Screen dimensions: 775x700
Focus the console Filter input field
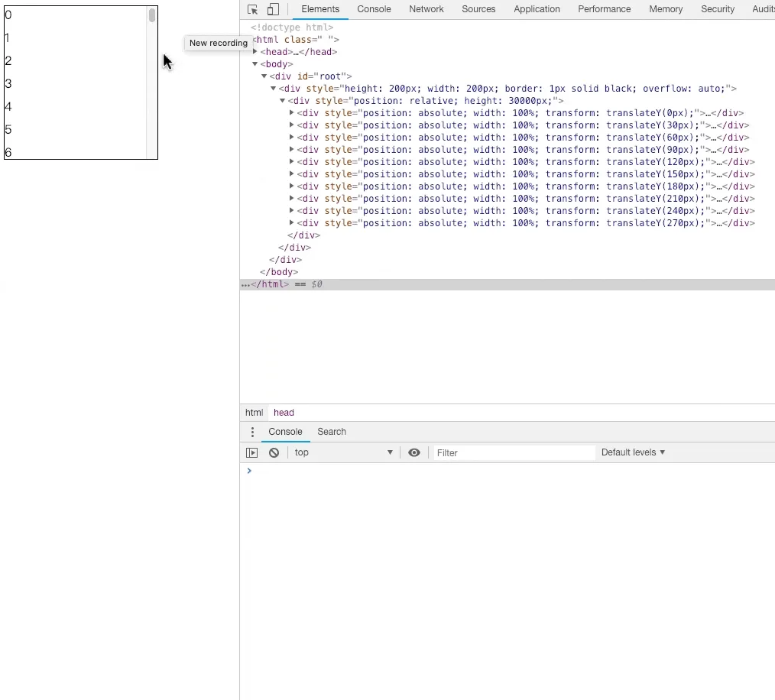pos(514,453)
